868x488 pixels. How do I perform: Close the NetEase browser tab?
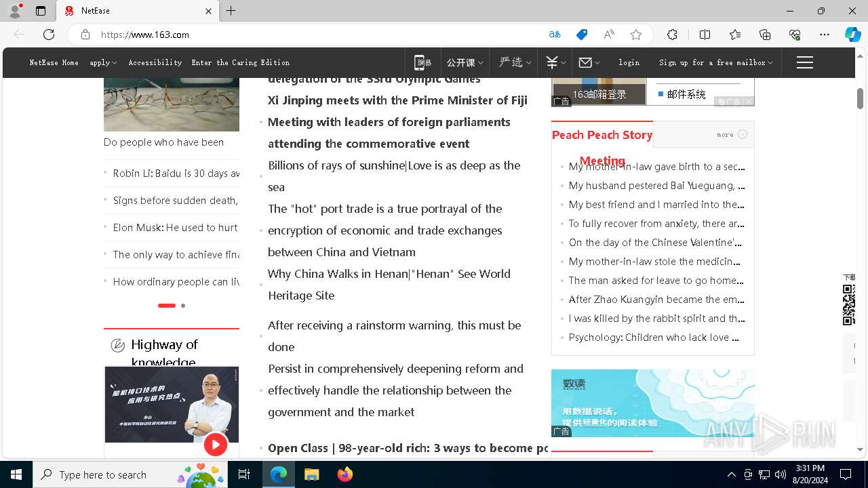(208, 11)
